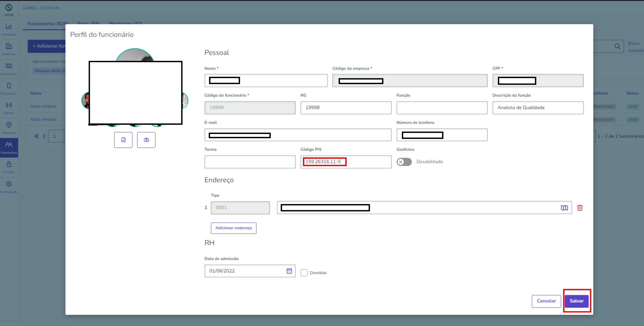Click the Data de admissão date field
This screenshot has width=644, height=326.
tap(250, 271)
